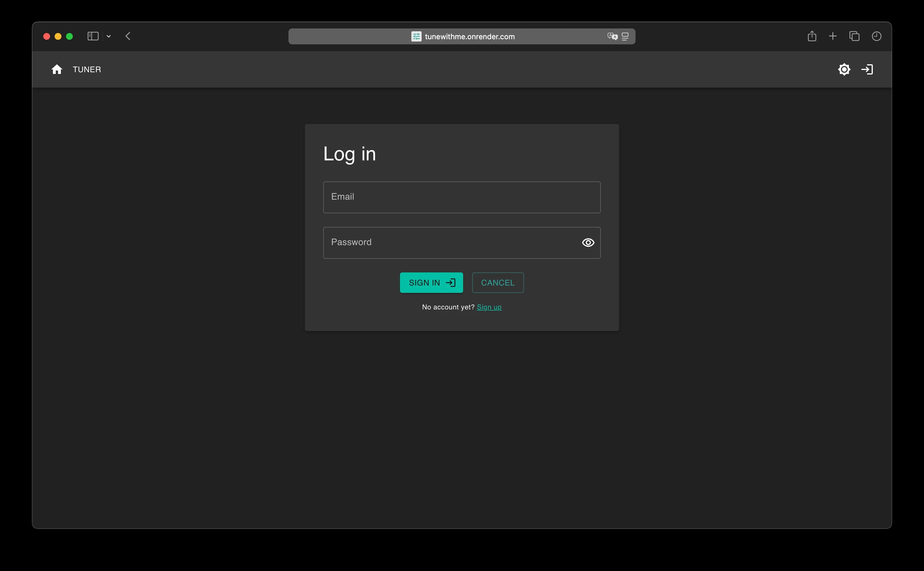
Task: Show the tab overview
Action: coord(854,36)
